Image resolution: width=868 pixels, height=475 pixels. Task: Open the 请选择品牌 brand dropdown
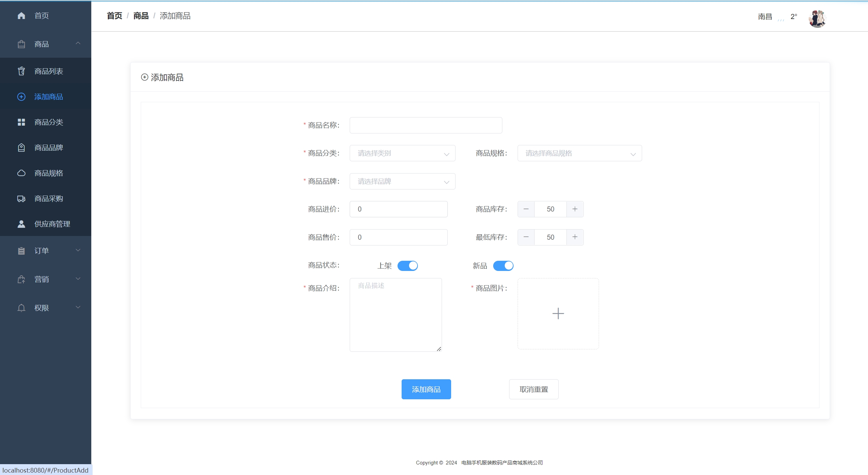tap(402, 181)
